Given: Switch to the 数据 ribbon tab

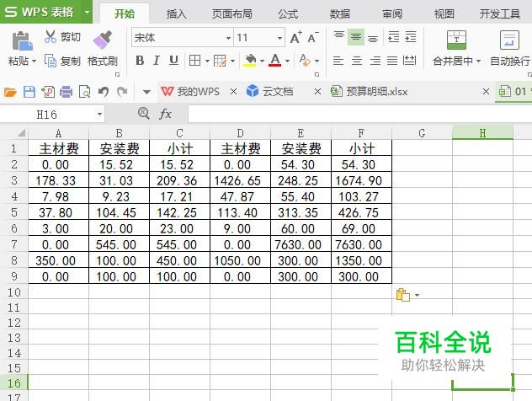Looking at the screenshot, I should (x=340, y=14).
